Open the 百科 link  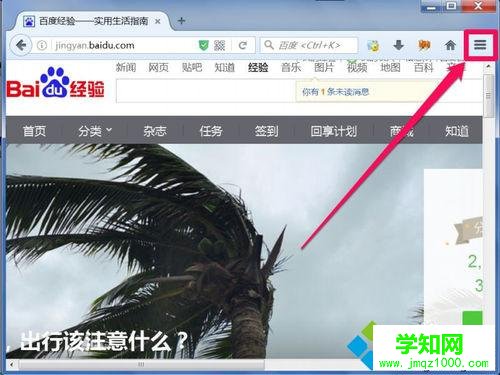423,67
